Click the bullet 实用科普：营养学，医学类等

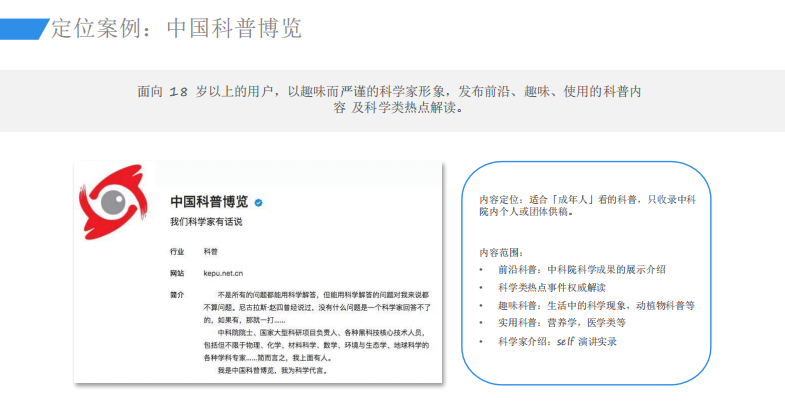(561, 323)
